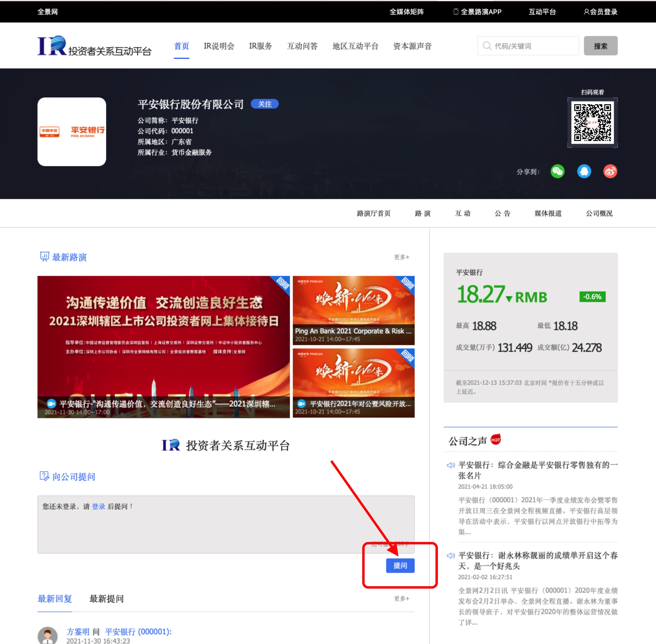The height and width of the screenshot is (644, 656).
Task: Open 资本源声音 navigation item
Action: click(413, 46)
